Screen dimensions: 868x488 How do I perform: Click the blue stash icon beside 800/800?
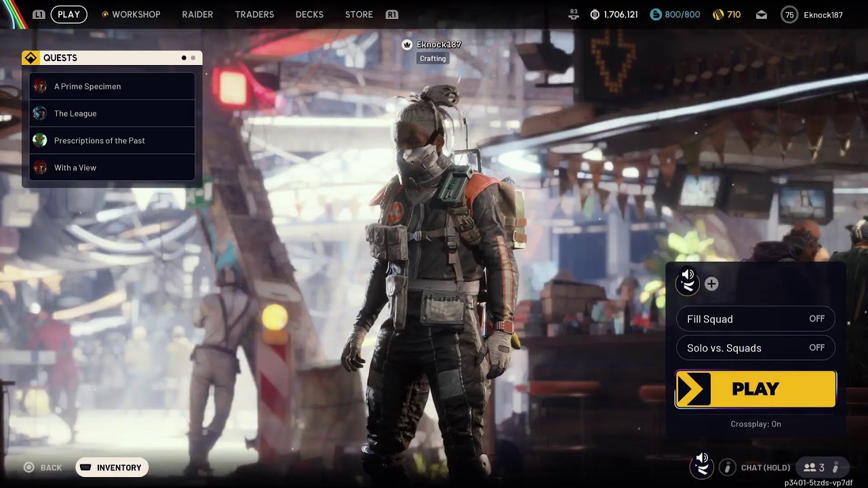click(655, 14)
